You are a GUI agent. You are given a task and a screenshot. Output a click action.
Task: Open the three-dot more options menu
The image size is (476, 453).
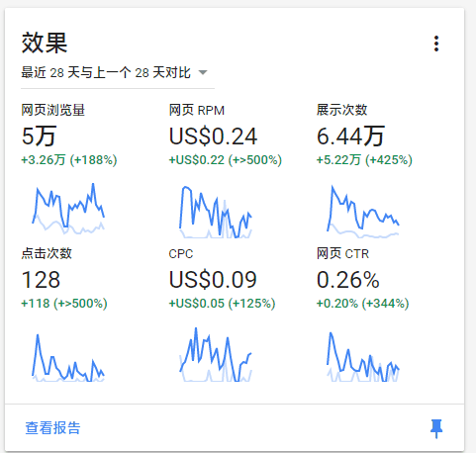(436, 44)
